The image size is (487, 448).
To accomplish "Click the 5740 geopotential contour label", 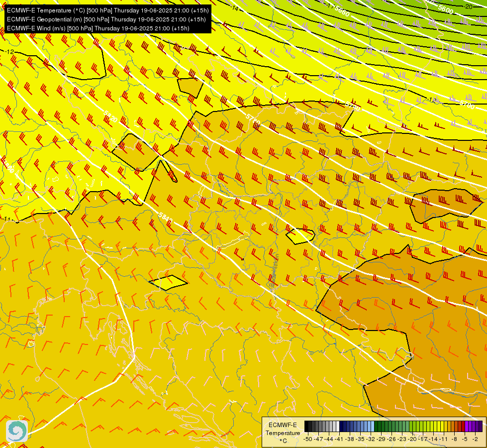I will click(x=353, y=106).
